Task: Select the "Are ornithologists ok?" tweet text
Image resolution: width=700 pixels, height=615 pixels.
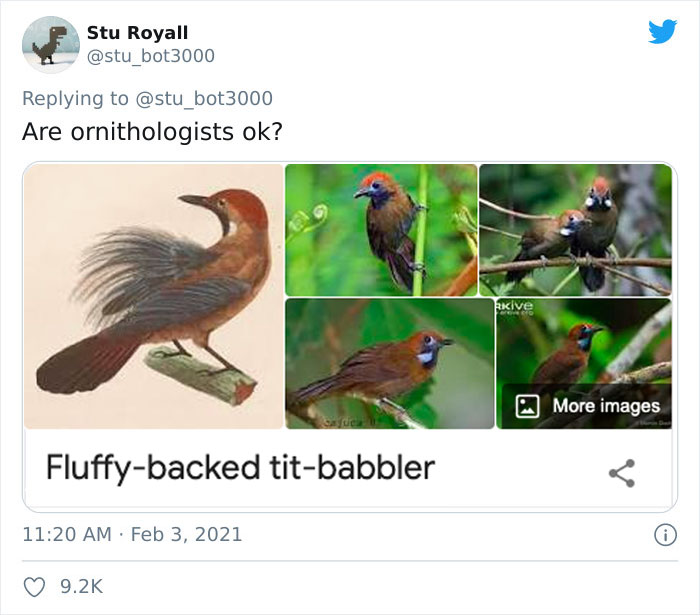Action: click(x=152, y=132)
